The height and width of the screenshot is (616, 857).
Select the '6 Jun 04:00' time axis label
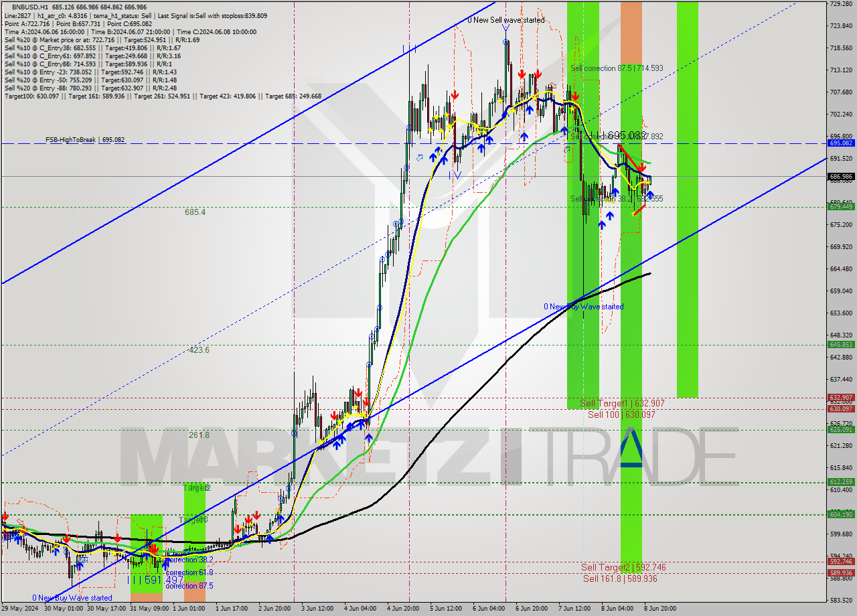(489, 609)
